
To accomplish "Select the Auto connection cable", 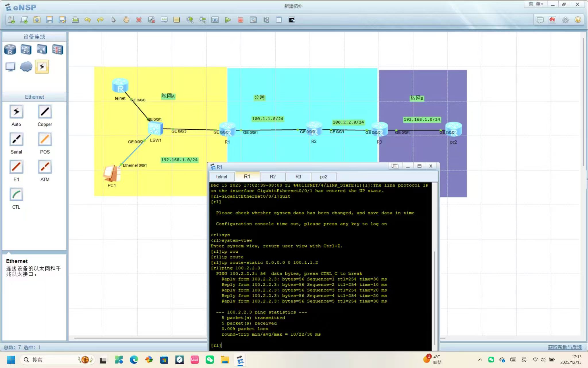I will click(16, 112).
